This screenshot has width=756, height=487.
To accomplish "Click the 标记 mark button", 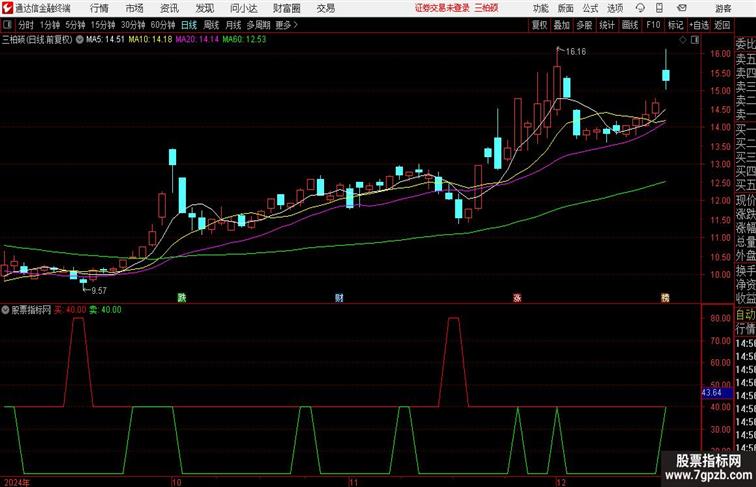I will coord(675,25).
